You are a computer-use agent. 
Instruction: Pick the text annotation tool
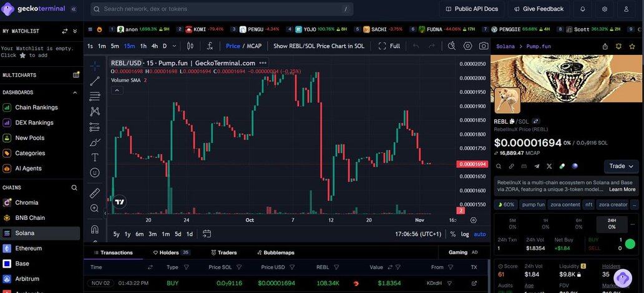click(95, 157)
